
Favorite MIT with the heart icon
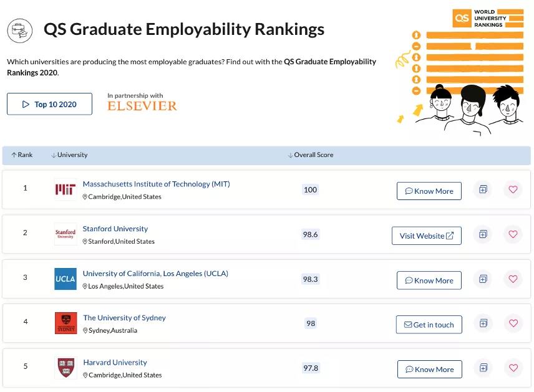click(x=513, y=189)
